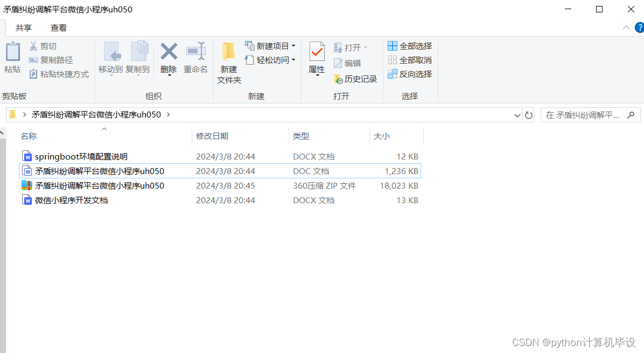Click the New item (新建项目) icon

250,46
